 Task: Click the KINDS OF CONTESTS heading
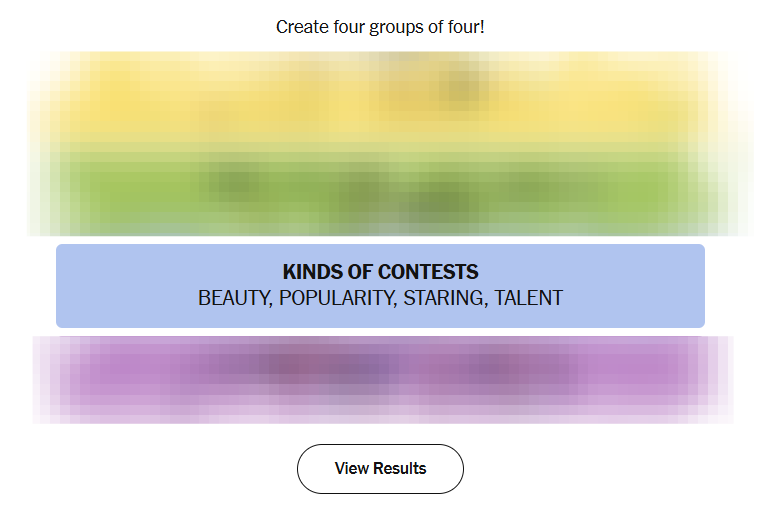pos(380,272)
